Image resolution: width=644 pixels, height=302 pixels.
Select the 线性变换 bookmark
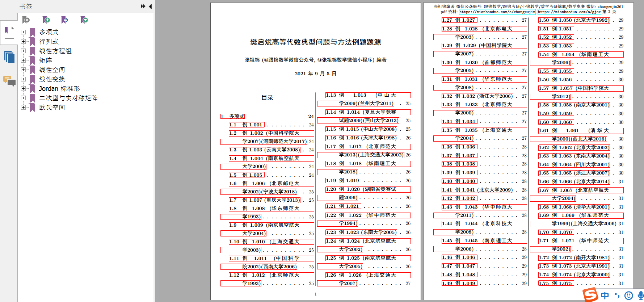click(x=52, y=79)
